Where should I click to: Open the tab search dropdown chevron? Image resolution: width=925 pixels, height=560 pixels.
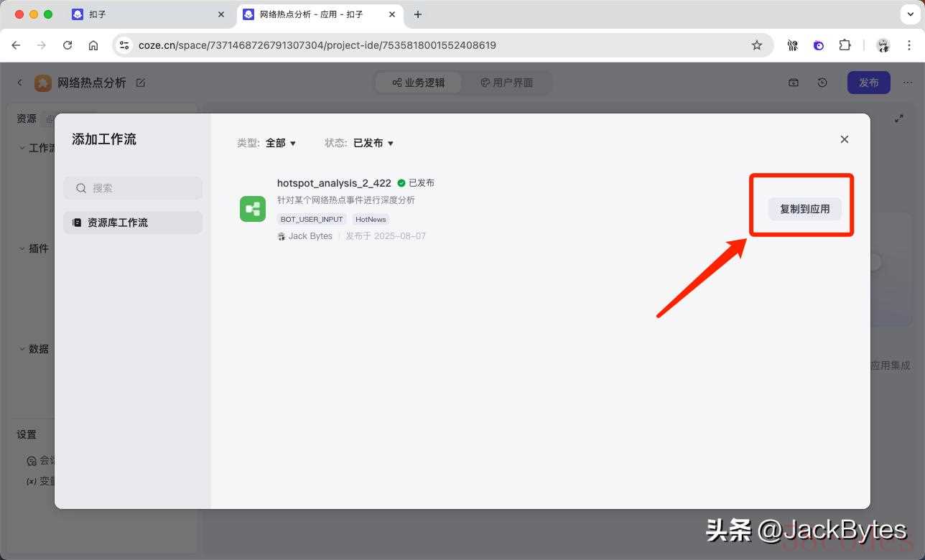909,14
